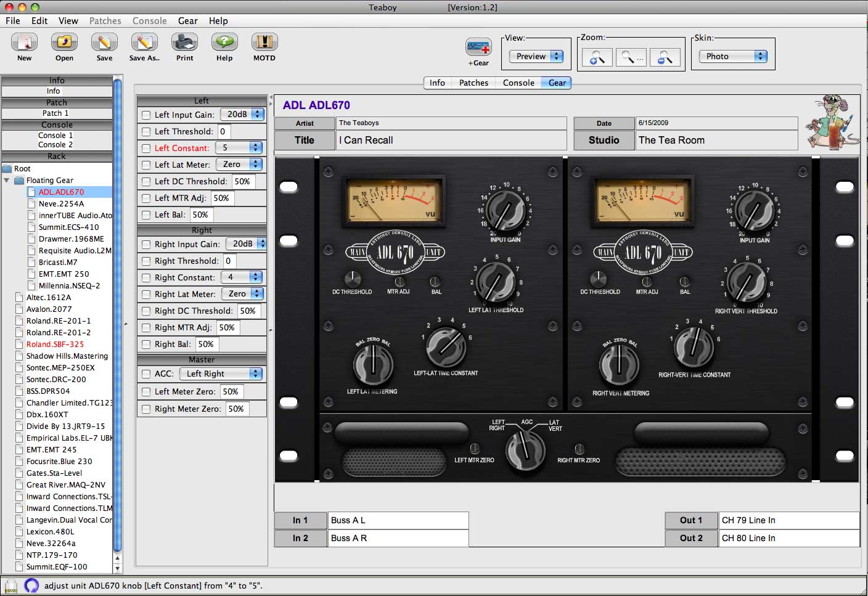Image resolution: width=868 pixels, height=596 pixels.
Task: Open the View Preview dropdown
Action: coord(536,56)
